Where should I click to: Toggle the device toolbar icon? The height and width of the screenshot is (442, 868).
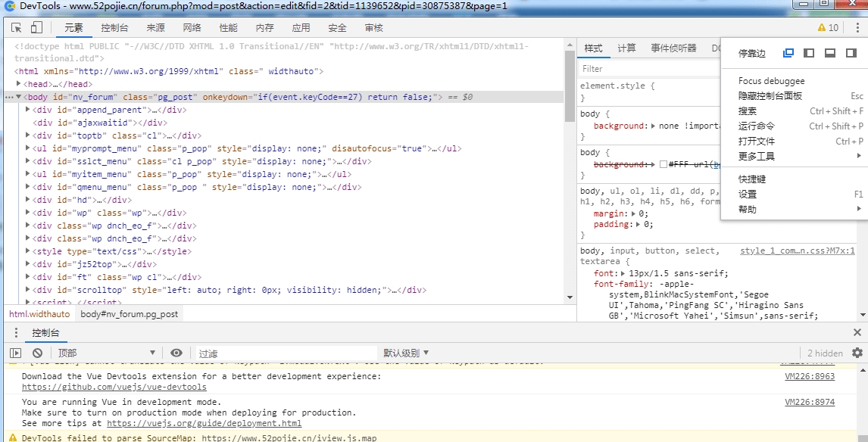point(36,28)
